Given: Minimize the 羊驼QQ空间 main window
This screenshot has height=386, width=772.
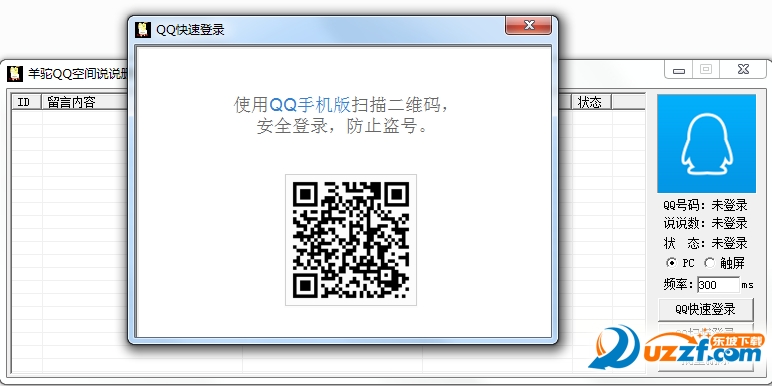Looking at the screenshot, I should (x=679, y=70).
